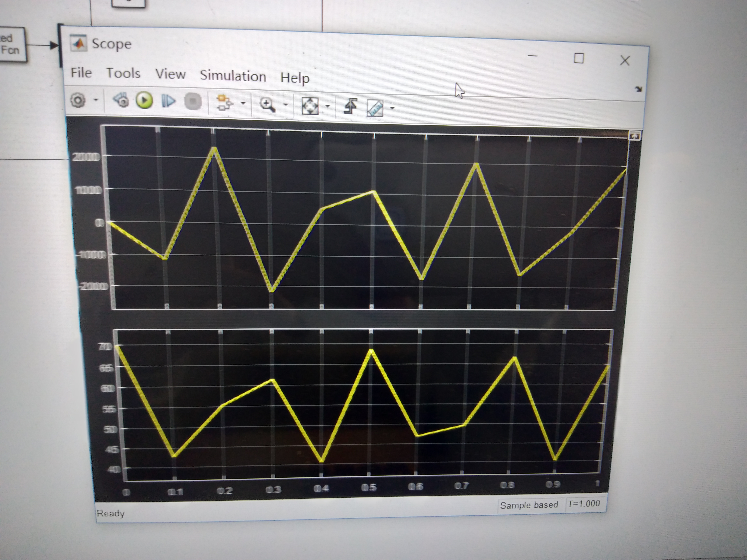The height and width of the screenshot is (560, 747).
Task: Open the Simulation menu
Action: click(x=233, y=76)
